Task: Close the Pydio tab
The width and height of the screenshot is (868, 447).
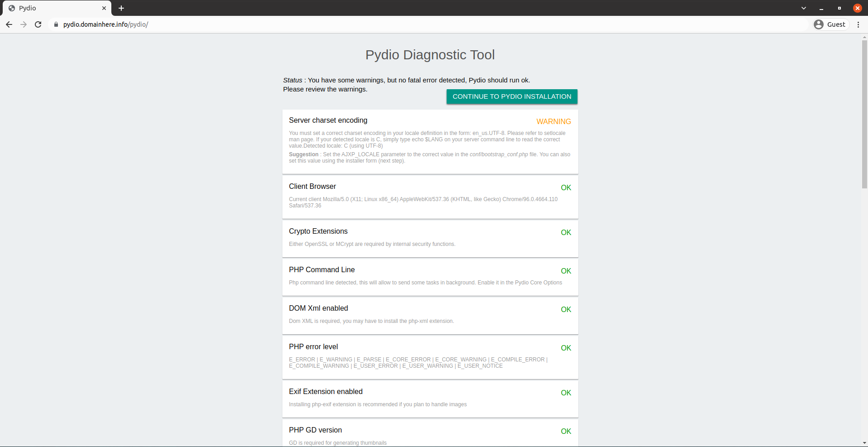Action: click(x=104, y=8)
